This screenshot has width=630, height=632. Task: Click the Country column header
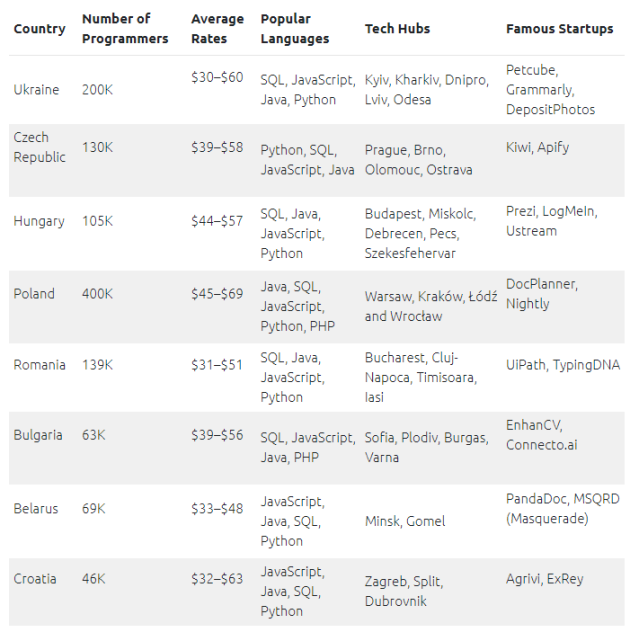(x=39, y=29)
